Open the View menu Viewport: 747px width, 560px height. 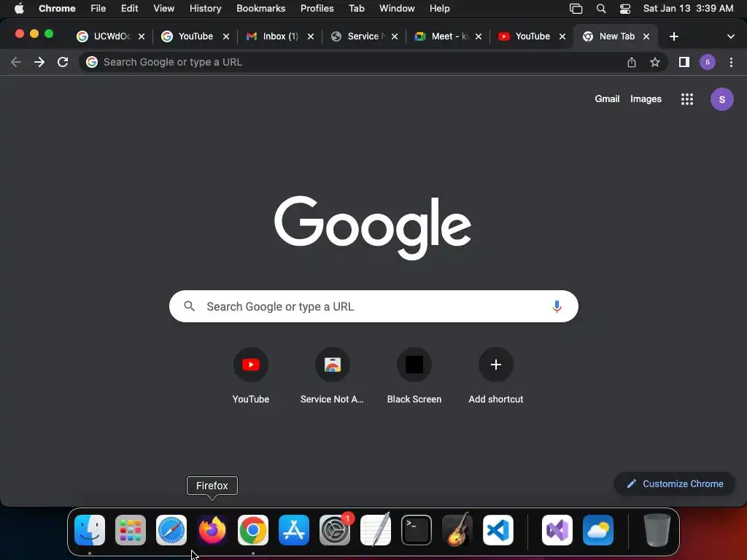coord(163,9)
